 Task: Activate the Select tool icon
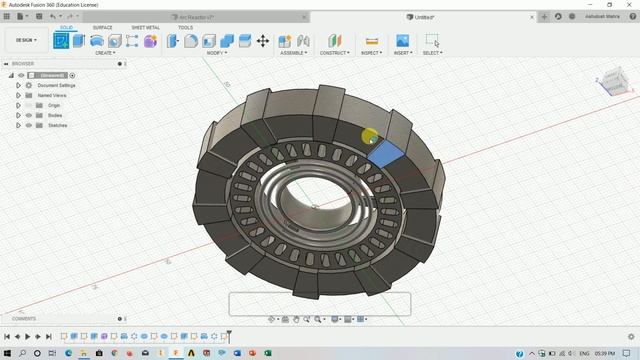pyautogui.click(x=432, y=40)
